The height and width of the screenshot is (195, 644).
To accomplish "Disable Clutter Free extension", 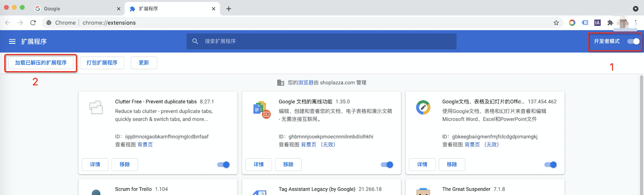I will pyautogui.click(x=223, y=164).
